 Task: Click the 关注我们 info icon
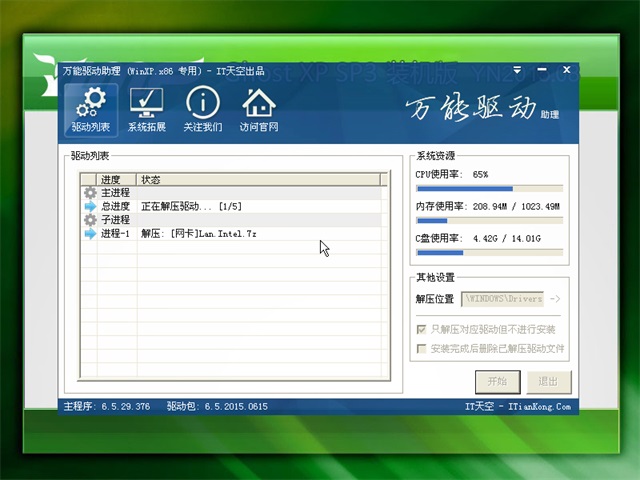202,104
